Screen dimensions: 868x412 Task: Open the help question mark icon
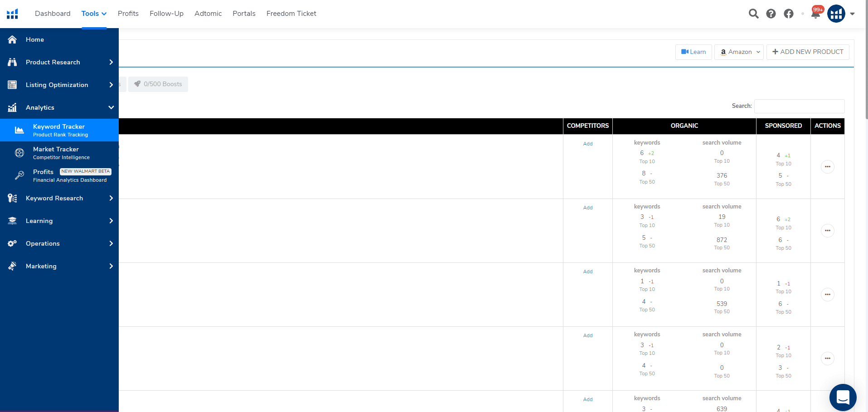771,14
